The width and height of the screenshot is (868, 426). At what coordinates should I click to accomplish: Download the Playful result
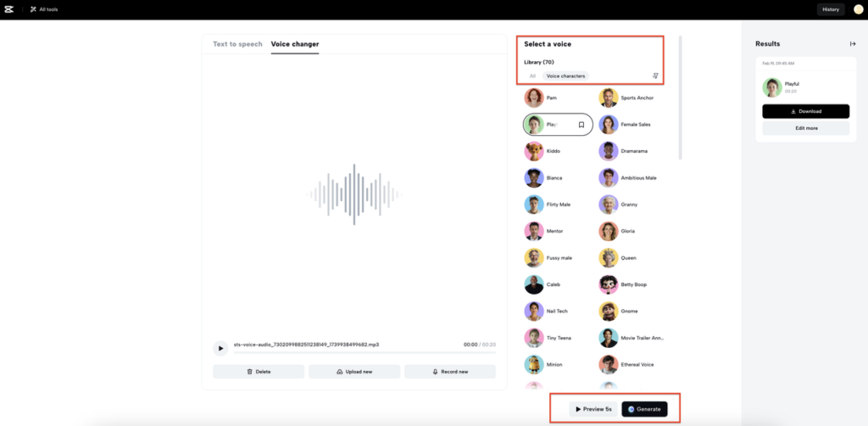[805, 111]
